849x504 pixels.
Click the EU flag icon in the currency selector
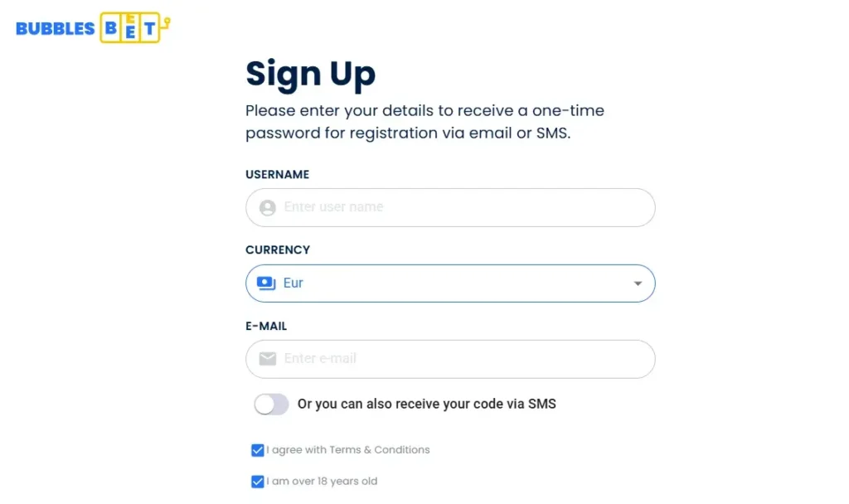tap(266, 283)
